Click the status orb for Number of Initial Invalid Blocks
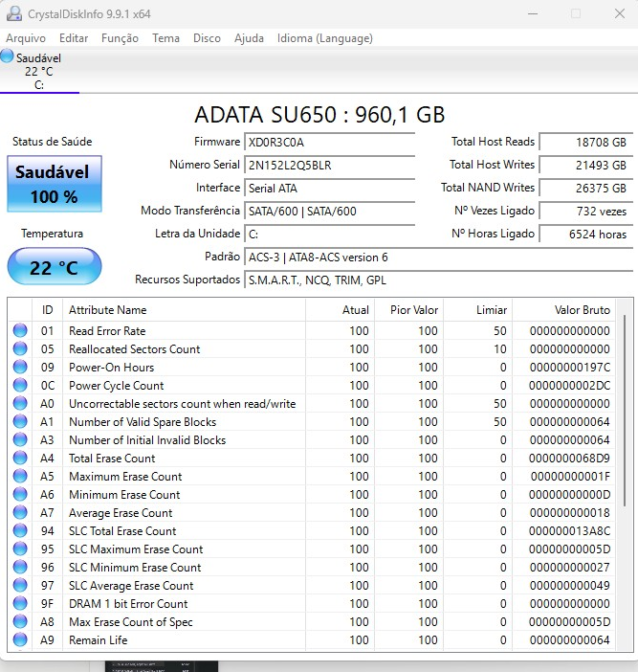The width and height of the screenshot is (638, 672). tap(20, 439)
